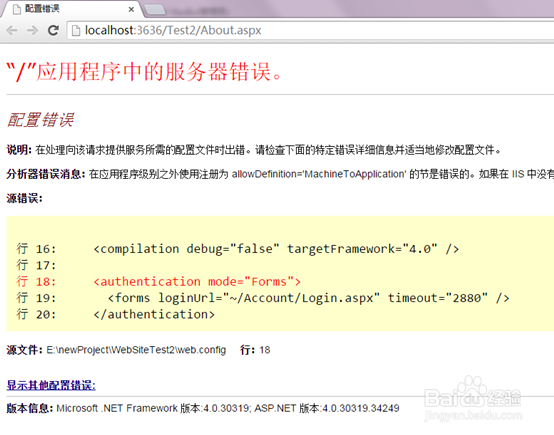Focus the address bar showing localhost:3636/Test2/About.aspx
554x435 pixels.
click(x=311, y=30)
